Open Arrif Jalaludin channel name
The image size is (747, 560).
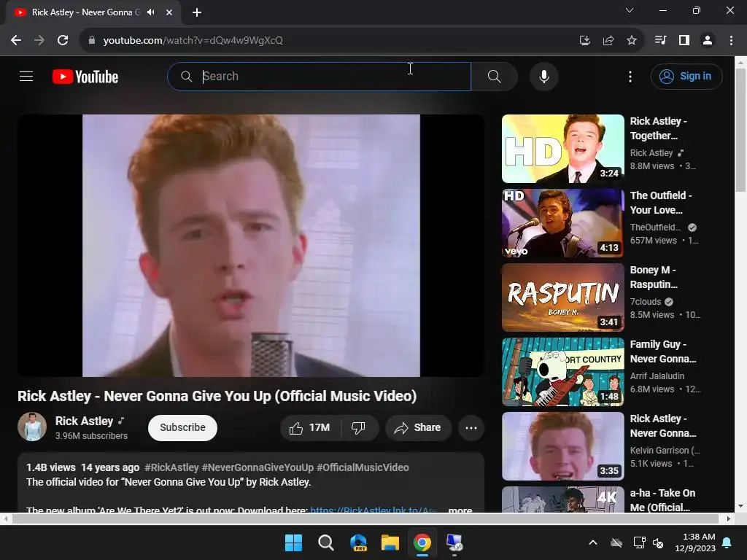tap(657, 376)
